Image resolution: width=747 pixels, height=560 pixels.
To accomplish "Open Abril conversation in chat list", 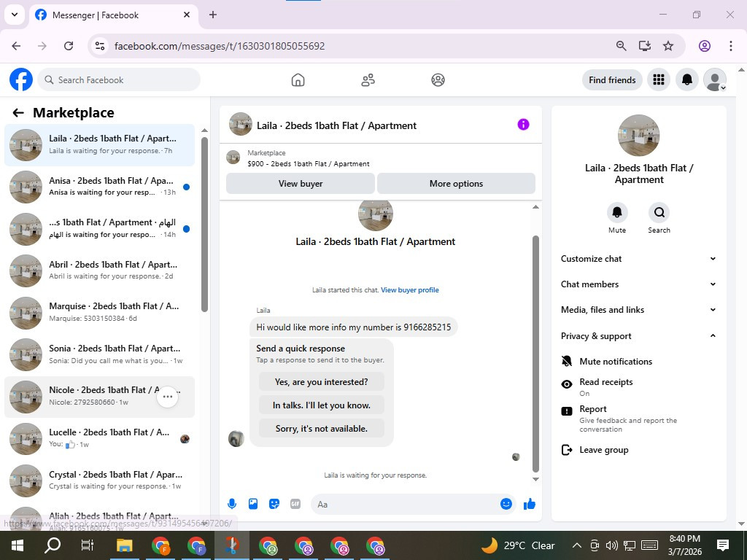I will tap(99, 271).
